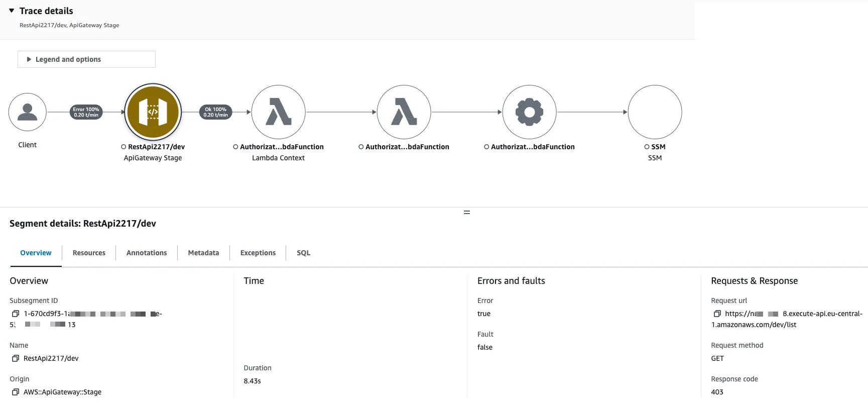Click the Error value true
The width and height of the screenshot is (868, 405).
[x=484, y=314]
